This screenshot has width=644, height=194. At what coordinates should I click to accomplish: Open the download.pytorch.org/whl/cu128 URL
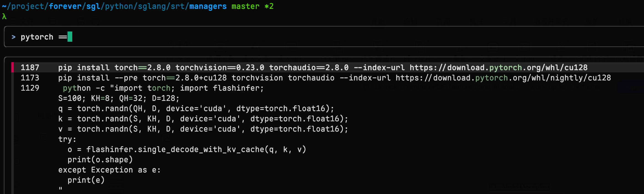498,68
